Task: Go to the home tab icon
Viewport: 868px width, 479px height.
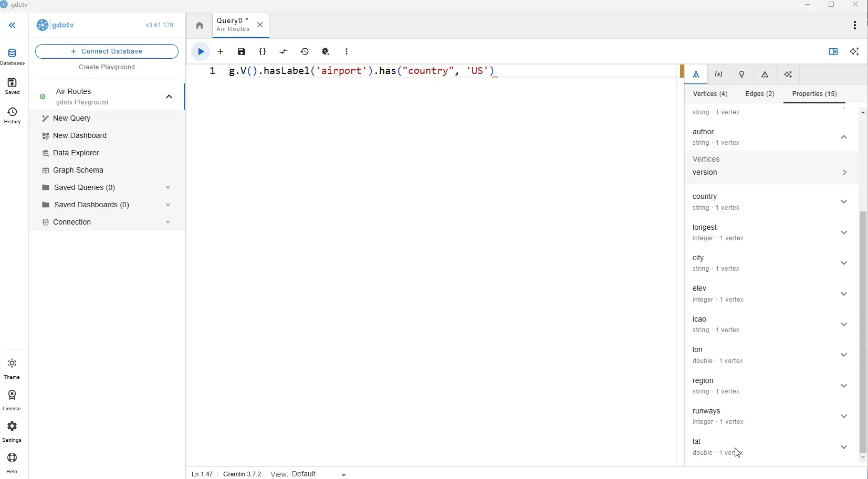Action: pyautogui.click(x=200, y=25)
